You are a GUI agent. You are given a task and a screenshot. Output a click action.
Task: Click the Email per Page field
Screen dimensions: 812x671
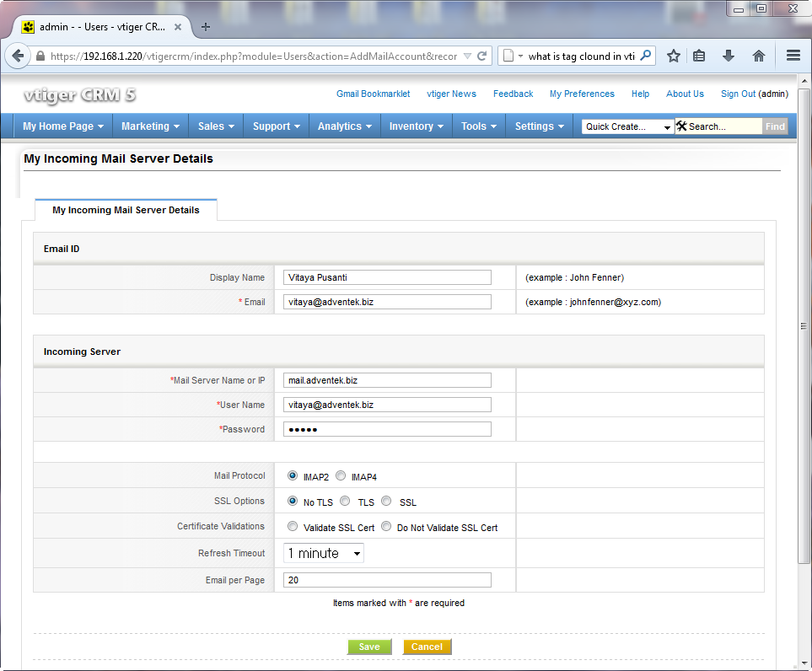(387, 580)
